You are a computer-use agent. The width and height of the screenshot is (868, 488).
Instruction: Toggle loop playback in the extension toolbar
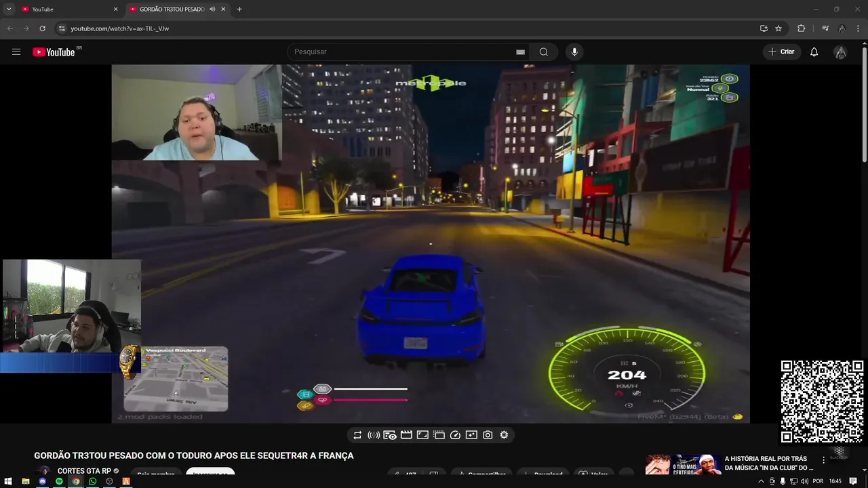(357, 435)
